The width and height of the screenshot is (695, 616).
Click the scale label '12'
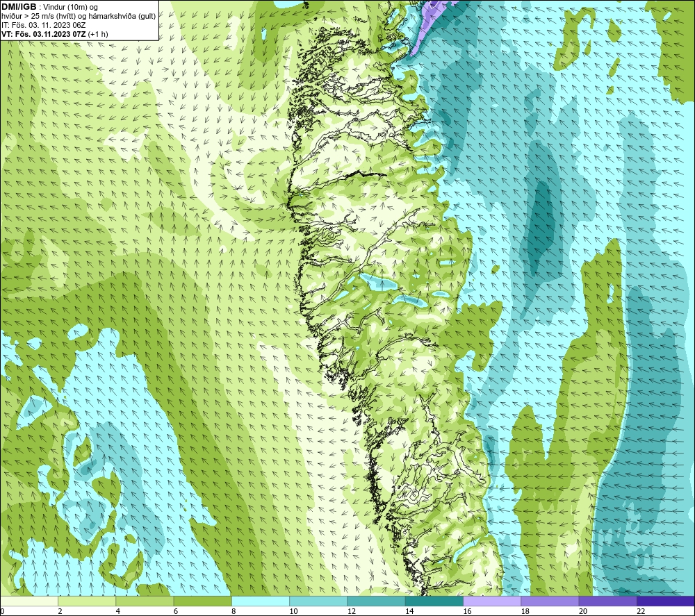[352, 611]
